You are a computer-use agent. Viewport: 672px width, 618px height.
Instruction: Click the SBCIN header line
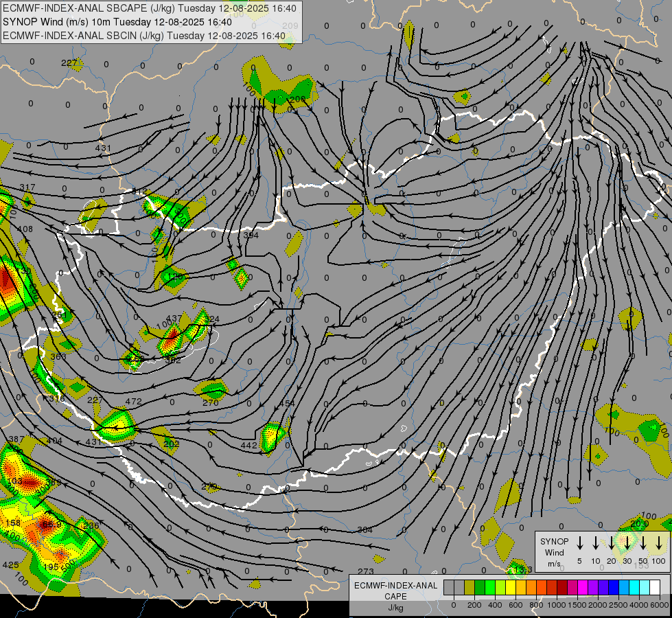(144, 36)
